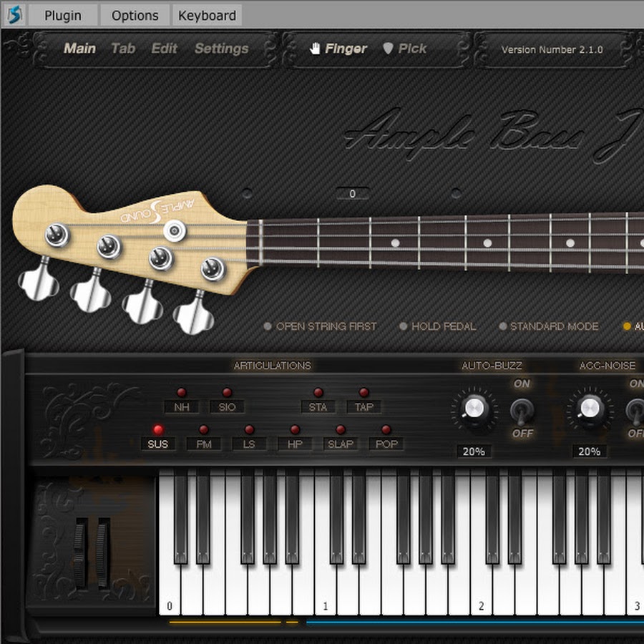
Task: Click the ACC-NOISE section label
Action: click(607, 366)
